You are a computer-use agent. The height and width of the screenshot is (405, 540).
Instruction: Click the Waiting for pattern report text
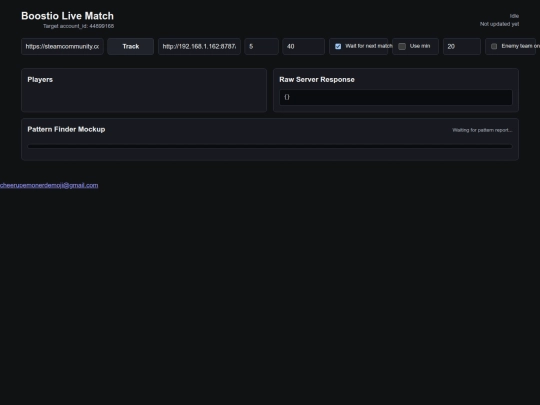tap(482, 130)
